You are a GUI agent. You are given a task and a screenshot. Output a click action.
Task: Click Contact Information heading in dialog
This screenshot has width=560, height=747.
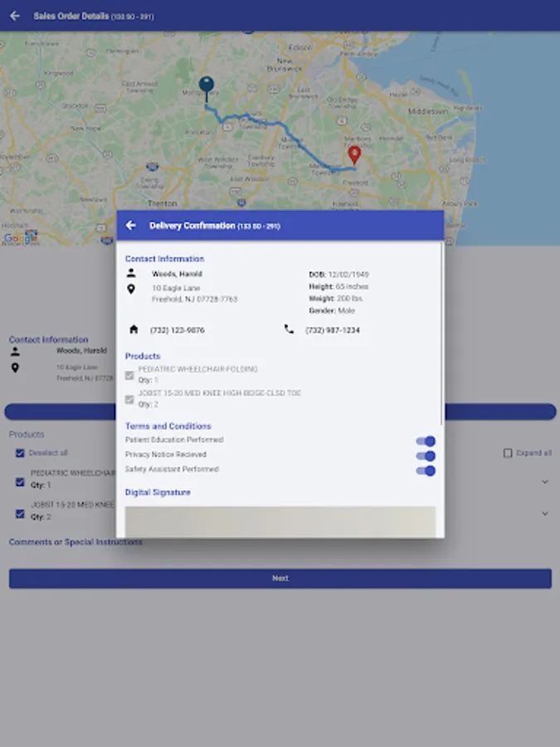pos(164,259)
